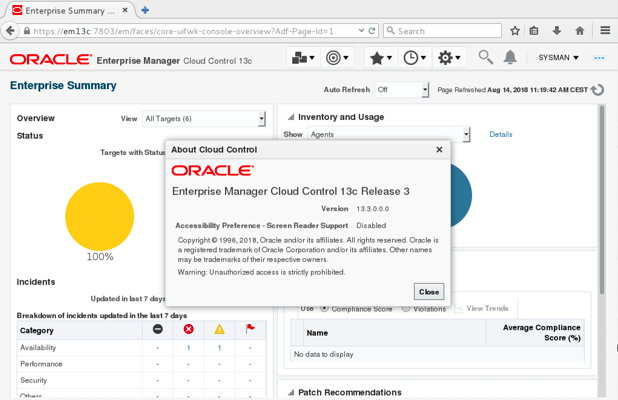Image resolution: width=618 pixels, height=400 pixels.
Task: Select the Compliance Score radio button
Action: (x=324, y=309)
